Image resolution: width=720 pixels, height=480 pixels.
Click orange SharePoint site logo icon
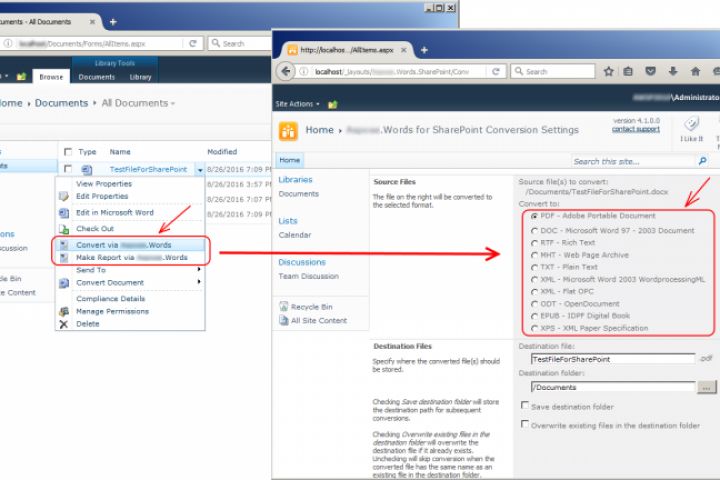pos(288,131)
